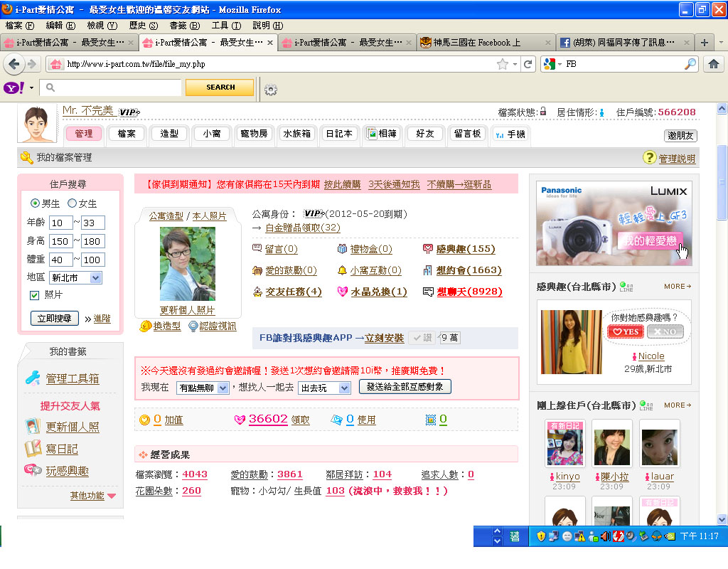Select the 女生 radio button
The image size is (728, 569).
pos(72,203)
